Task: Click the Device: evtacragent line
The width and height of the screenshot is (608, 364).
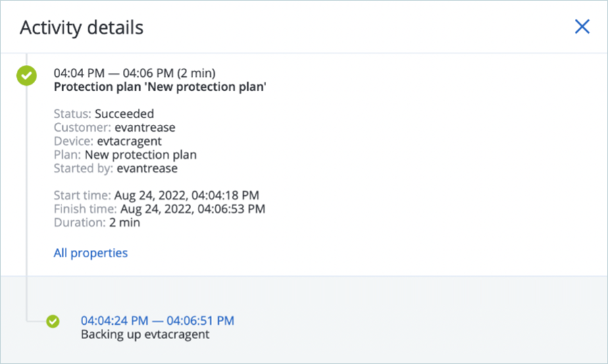Action: [107, 141]
